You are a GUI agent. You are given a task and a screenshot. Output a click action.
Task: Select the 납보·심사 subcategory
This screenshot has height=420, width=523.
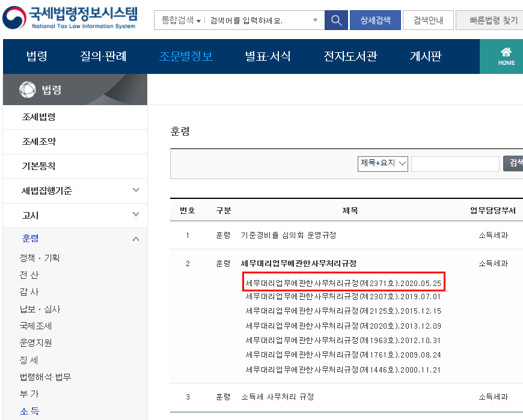tap(40, 309)
